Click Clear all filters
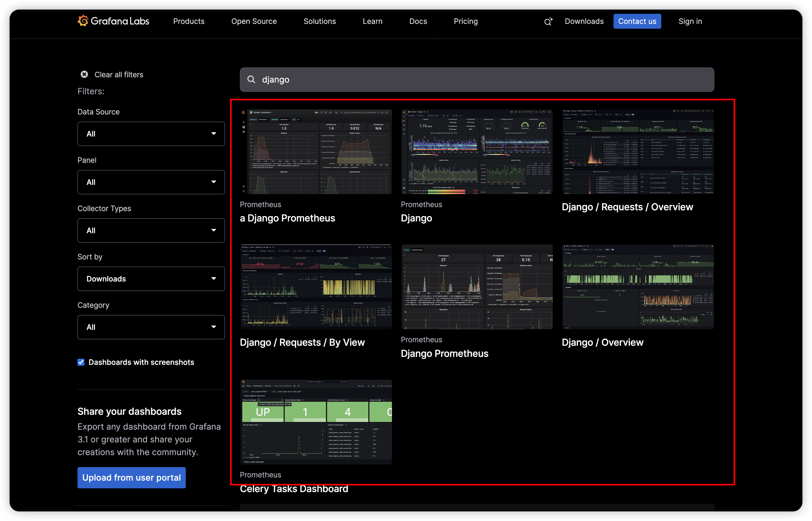 pos(119,74)
